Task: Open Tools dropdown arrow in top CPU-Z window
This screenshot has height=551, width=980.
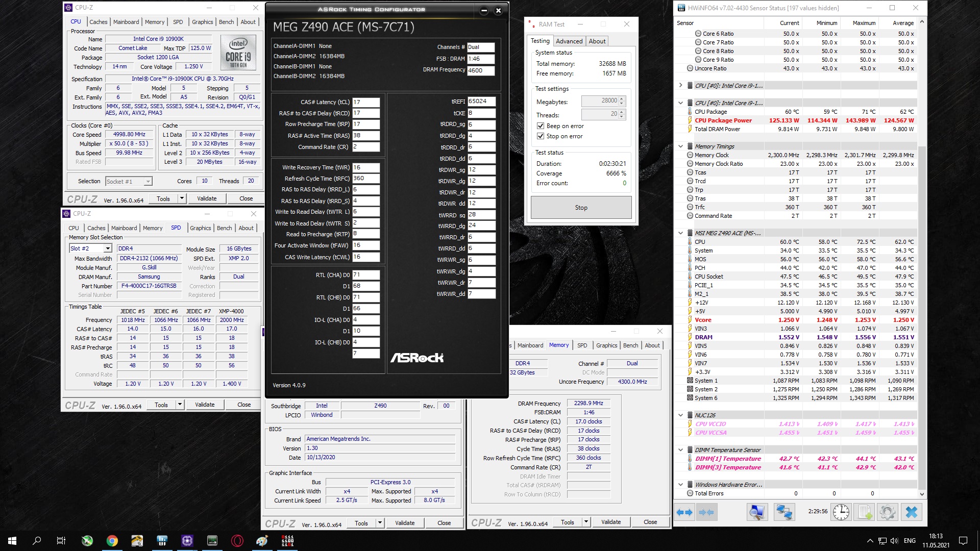Action: [182, 198]
